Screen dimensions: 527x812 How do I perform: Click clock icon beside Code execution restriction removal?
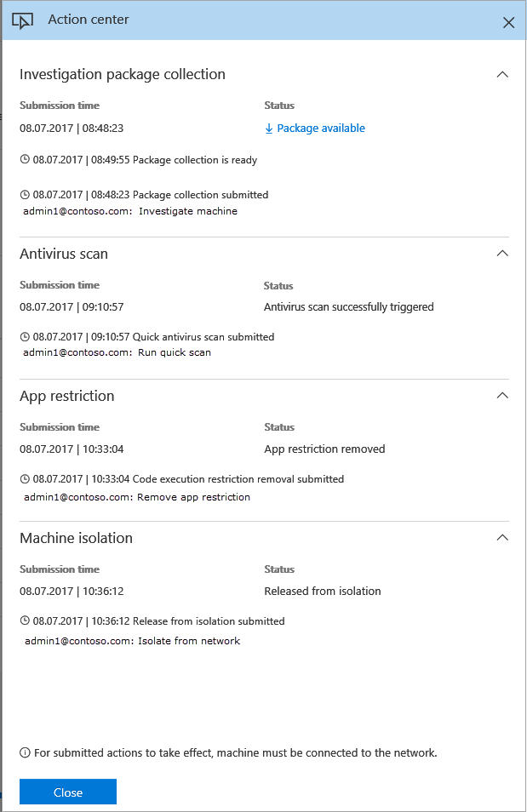tap(25, 479)
